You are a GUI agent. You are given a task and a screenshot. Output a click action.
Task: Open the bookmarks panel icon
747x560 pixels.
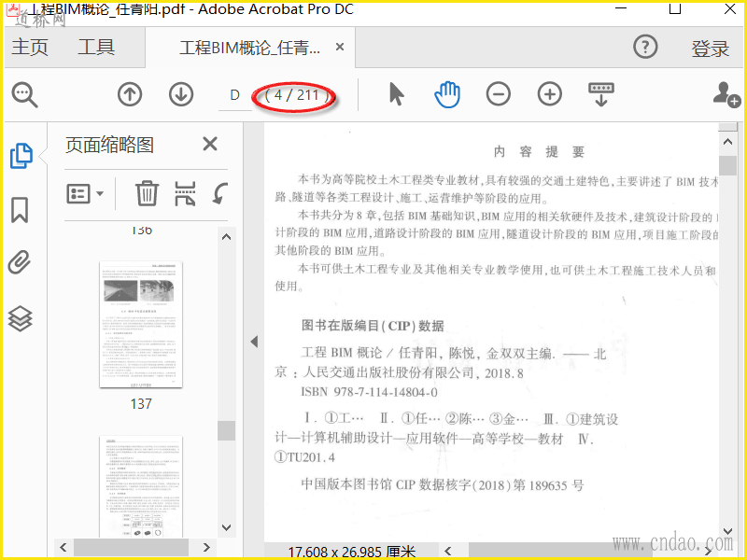pos(20,210)
